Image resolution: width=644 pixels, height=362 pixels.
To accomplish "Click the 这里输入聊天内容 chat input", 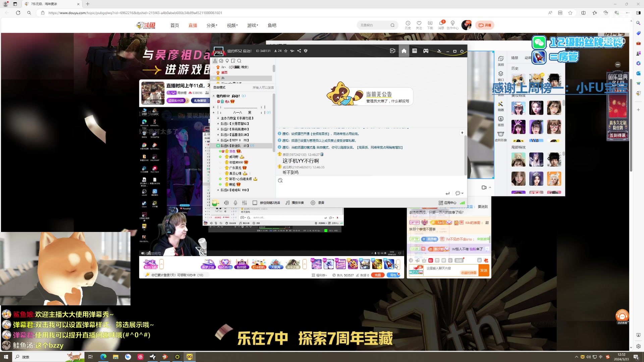I will pos(451,270).
